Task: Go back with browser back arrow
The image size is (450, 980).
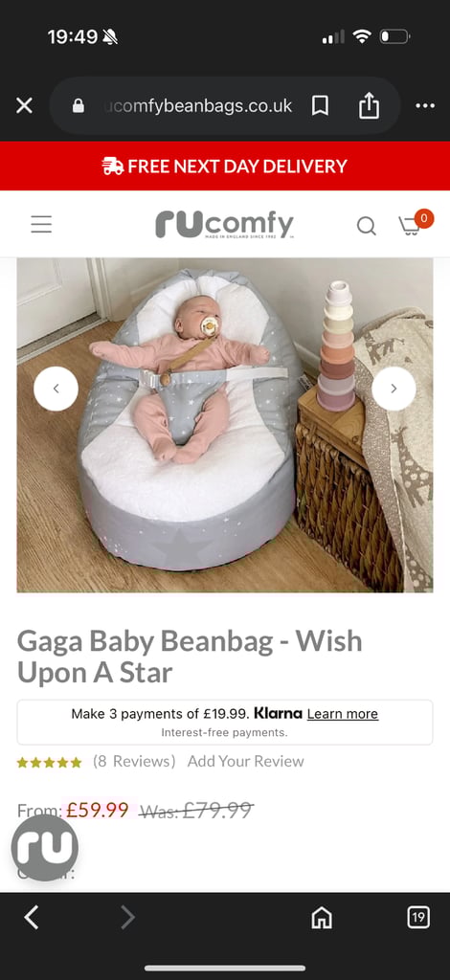Action: [x=32, y=917]
